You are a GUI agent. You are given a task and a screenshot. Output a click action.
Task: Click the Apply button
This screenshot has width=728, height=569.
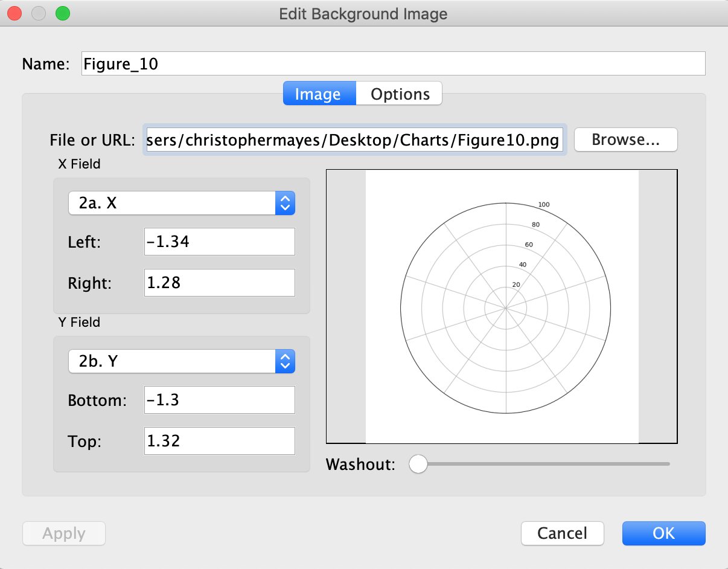tap(64, 533)
